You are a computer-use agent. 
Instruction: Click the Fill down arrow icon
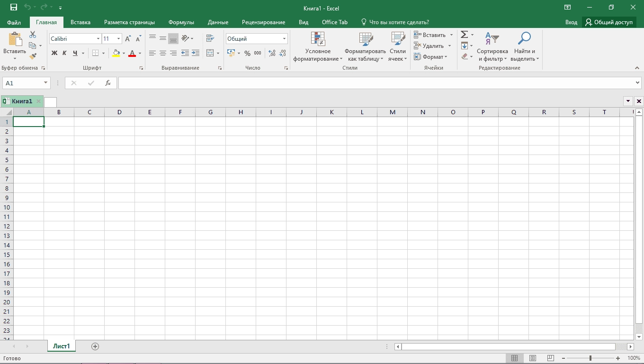pos(465,45)
